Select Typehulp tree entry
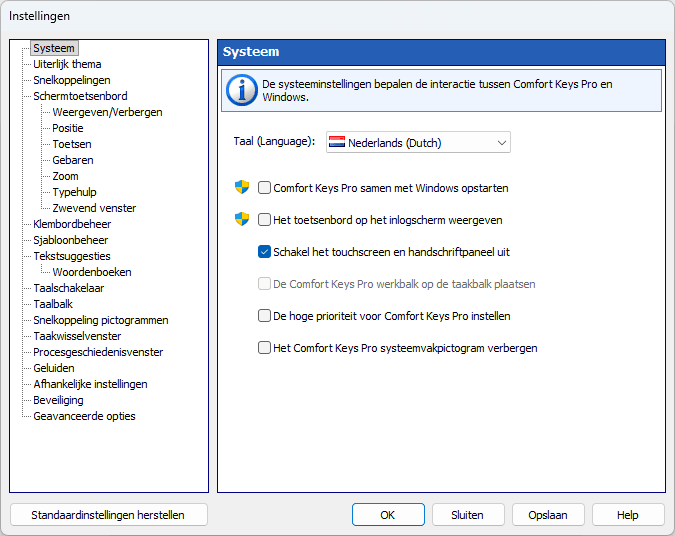Screen dimensions: 675x536 click(74, 192)
